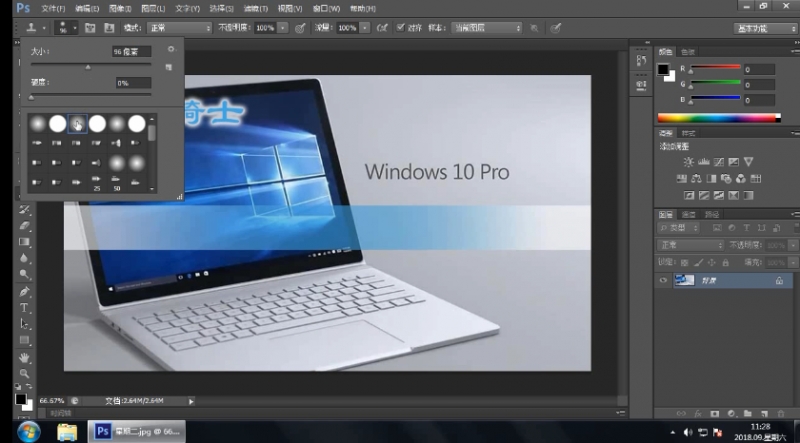
Task: Select the Rectangle shape tool
Action: [24, 340]
